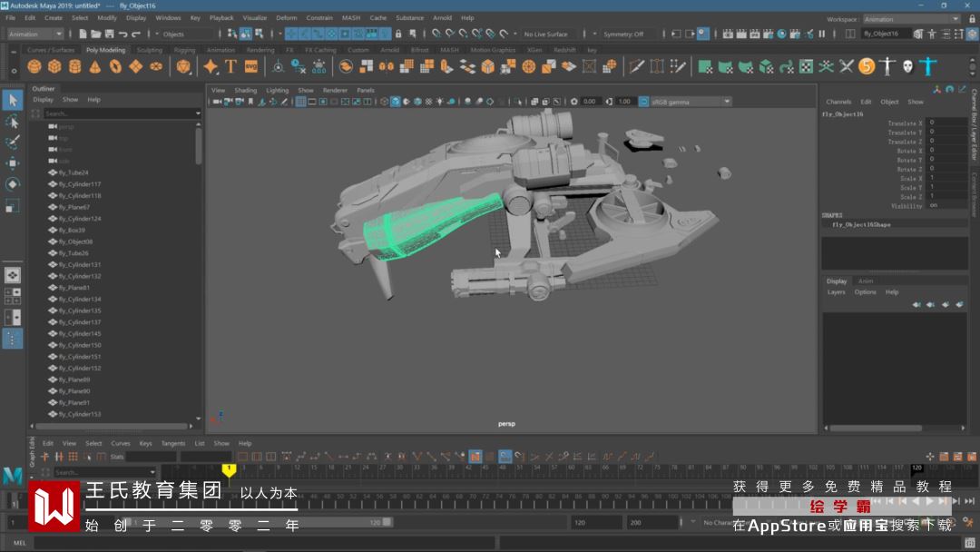This screenshot has height=552, width=980.
Task: Click the cyan T-pose figure shelf icon
Action: 928,66
